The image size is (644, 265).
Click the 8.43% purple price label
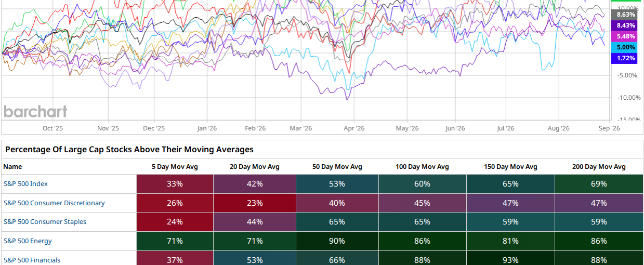[626, 25]
